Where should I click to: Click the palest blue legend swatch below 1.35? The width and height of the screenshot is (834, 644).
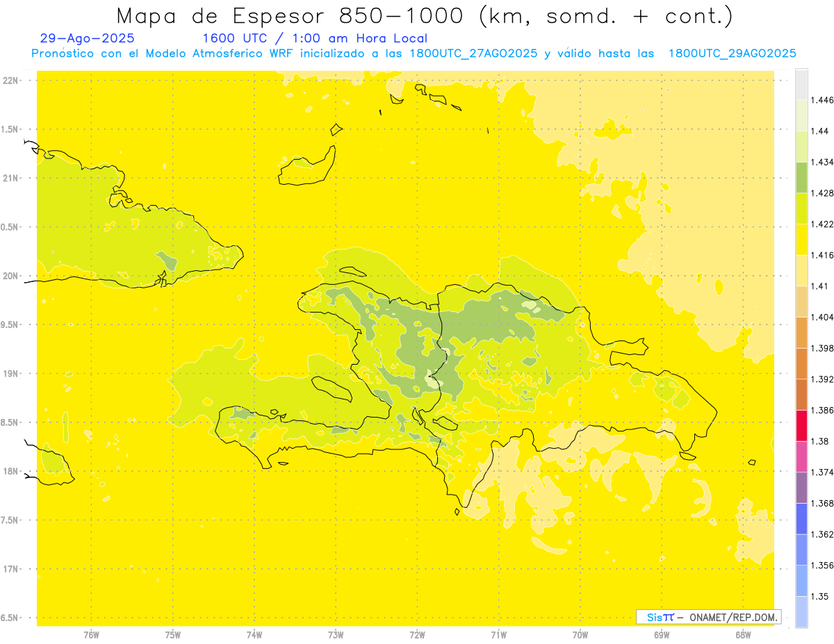tap(801, 611)
